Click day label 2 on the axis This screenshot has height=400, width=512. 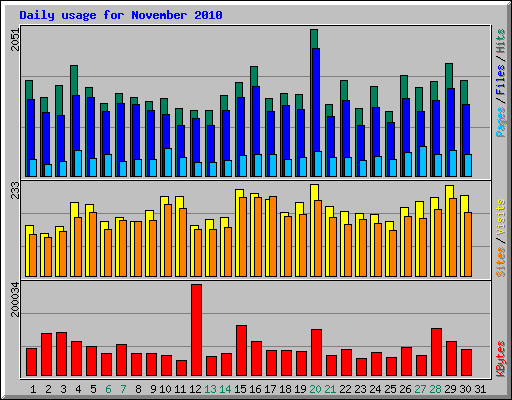point(48,389)
